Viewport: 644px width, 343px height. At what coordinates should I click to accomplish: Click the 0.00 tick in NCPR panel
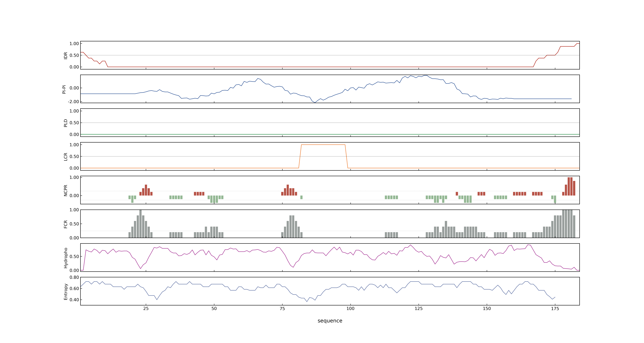point(74,195)
